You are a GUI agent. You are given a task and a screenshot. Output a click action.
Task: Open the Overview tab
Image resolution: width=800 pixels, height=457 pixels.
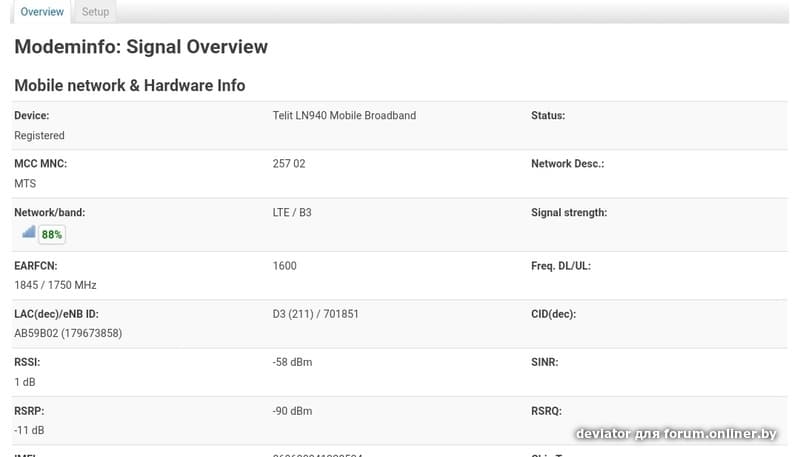click(42, 12)
